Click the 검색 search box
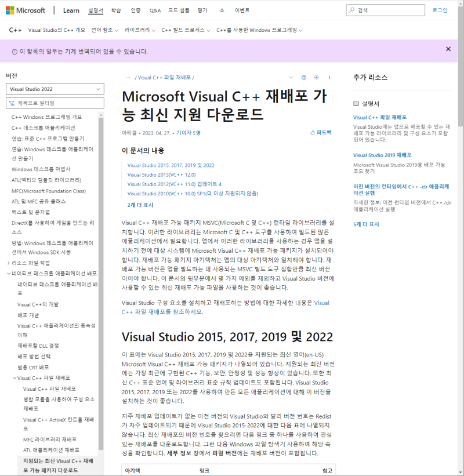The height and width of the screenshot is (476, 464). [385, 10]
